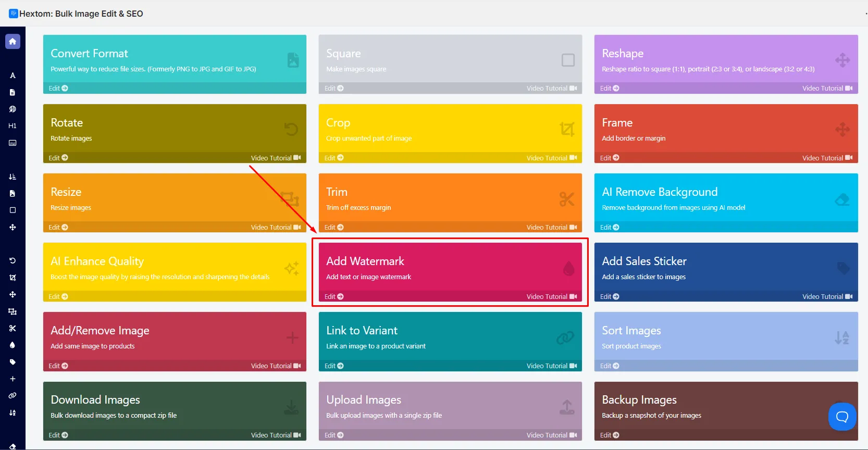Open Video Tutorial for Add/Remove Image
The width and height of the screenshot is (868, 450).
(276, 366)
